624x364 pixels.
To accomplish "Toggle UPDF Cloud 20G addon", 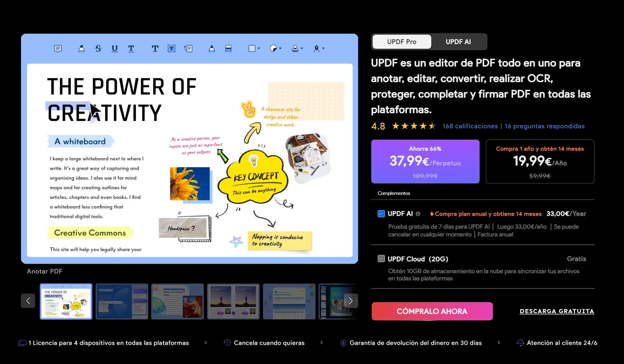I will pos(380,259).
